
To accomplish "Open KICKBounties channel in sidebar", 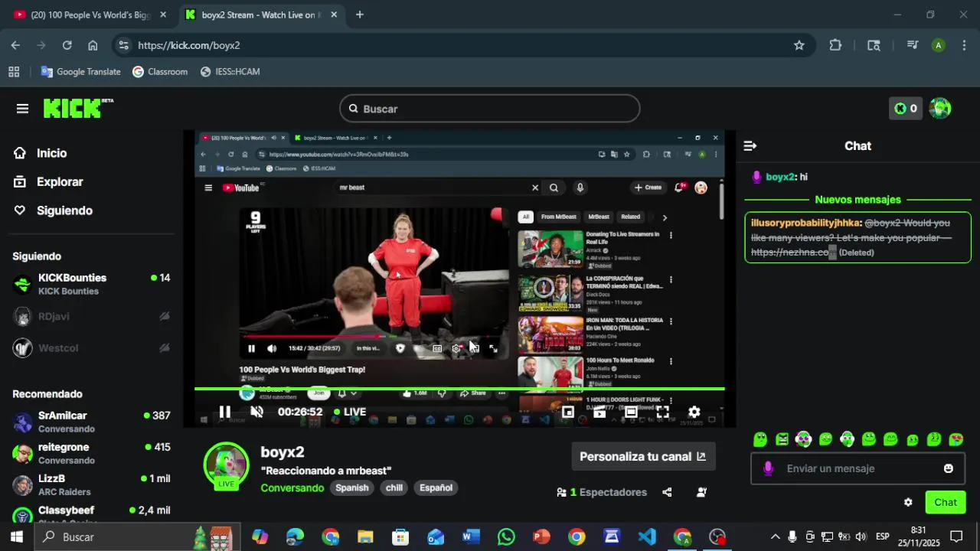I will click(91, 284).
